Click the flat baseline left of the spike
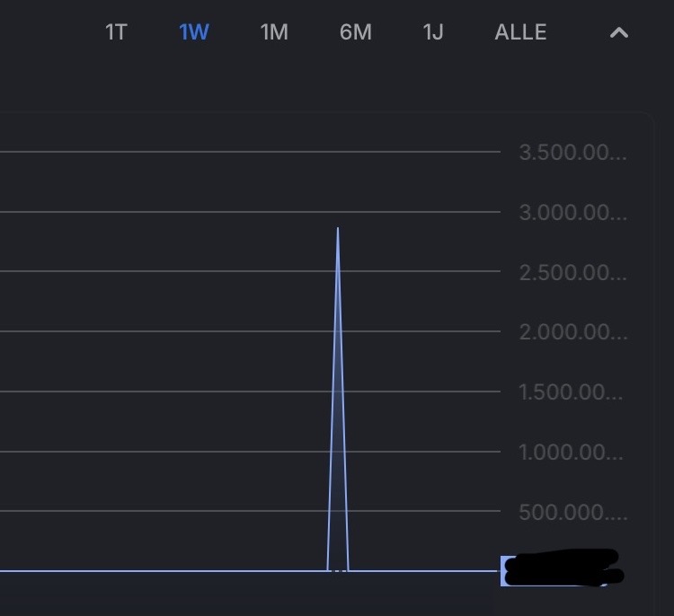Viewport: 674px width, 616px height. tap(164, 571)
